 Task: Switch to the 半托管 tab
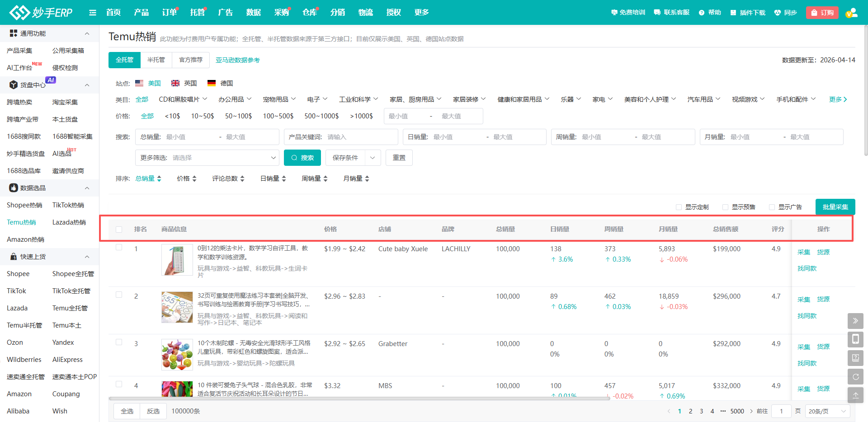(156, 60)
